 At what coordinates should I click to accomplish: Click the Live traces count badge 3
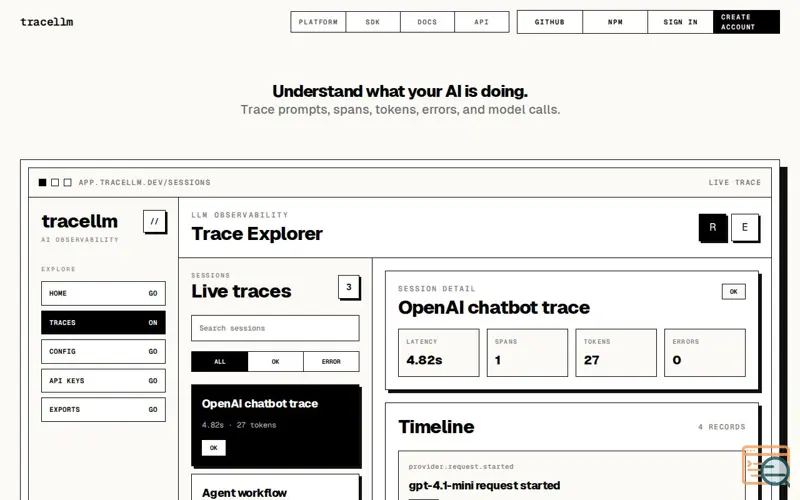point(349,287)
